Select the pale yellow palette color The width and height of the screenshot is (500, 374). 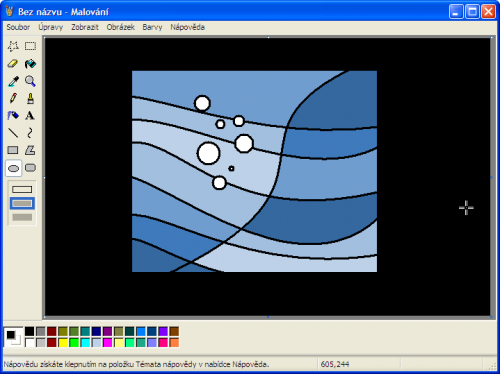click(119, 342)
